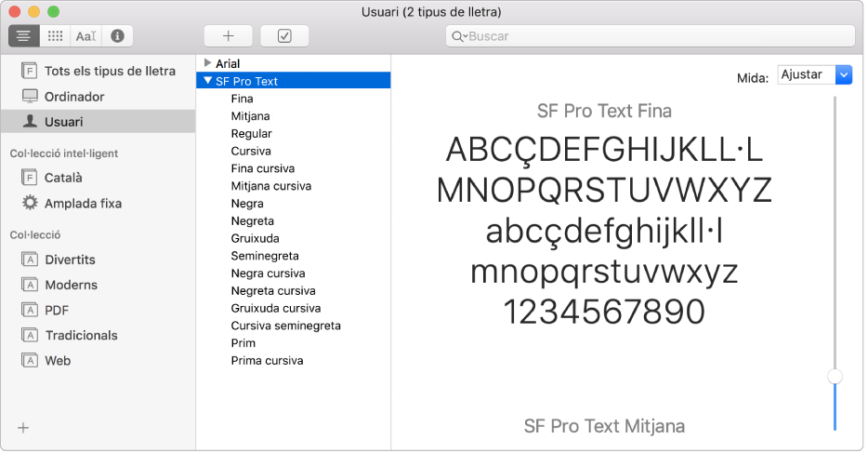868x453 pixels.
Task: Click the add font plus button in toolbar
Action: (228, 36)
